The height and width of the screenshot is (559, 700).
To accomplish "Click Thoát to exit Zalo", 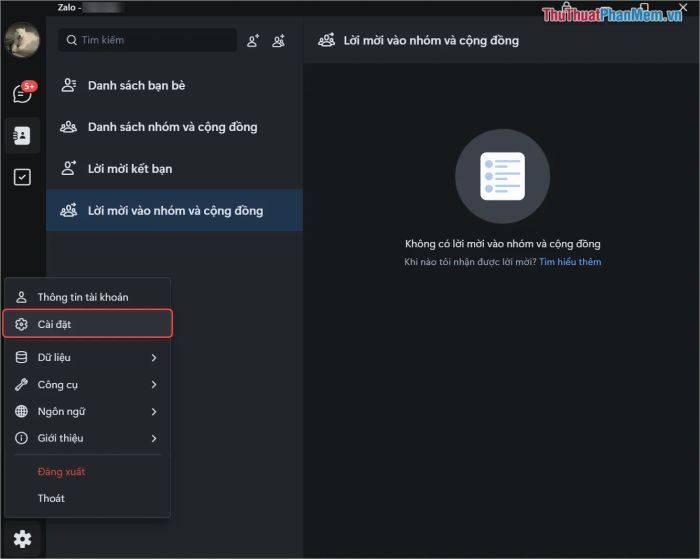I will [51, 498].
